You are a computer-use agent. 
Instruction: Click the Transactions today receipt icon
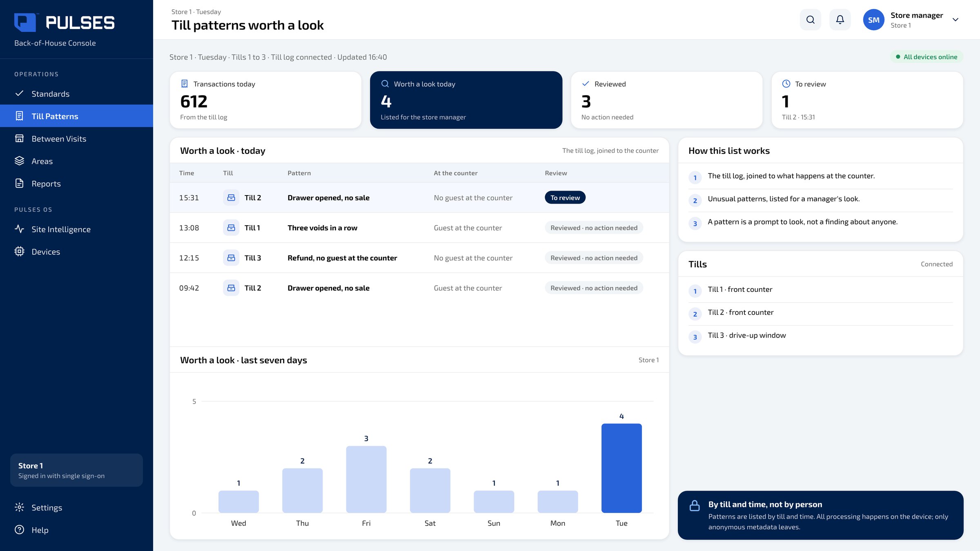point(185,84)
